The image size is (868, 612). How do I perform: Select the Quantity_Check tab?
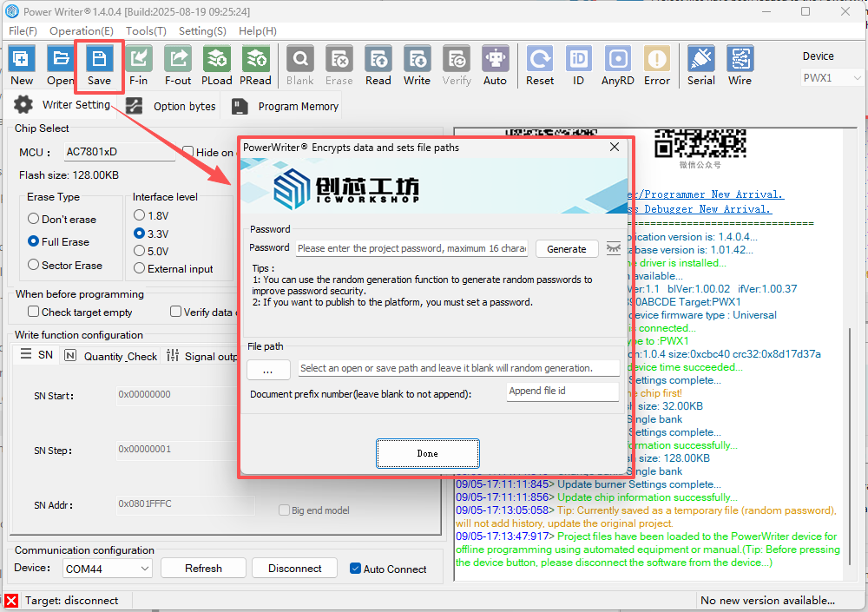pyautogui.click(x=111, y=356)
